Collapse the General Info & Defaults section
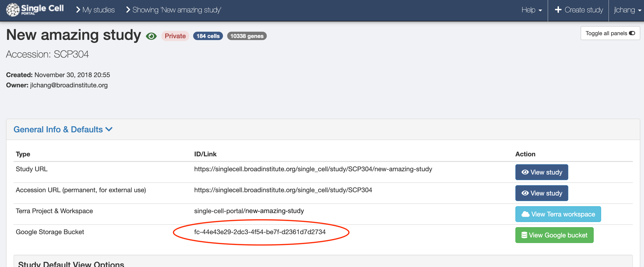The height and width of the screenshot is (267, 644). tap(109, 129)
